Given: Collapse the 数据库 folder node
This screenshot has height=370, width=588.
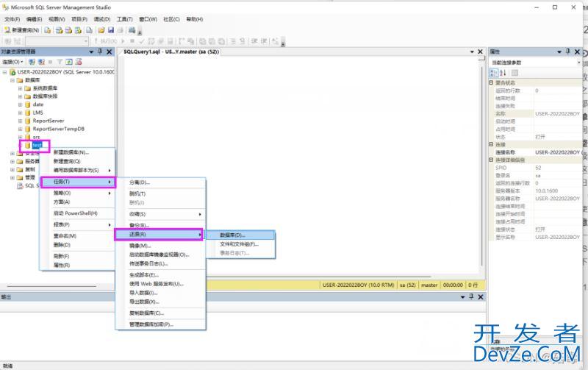Looking at the screenshot, I should (12, 80).
